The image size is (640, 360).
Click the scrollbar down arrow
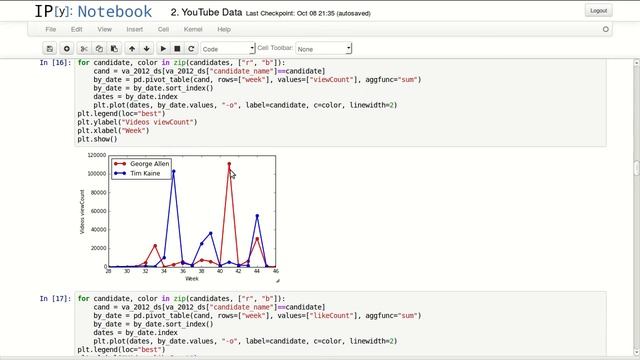click(636, 352)
